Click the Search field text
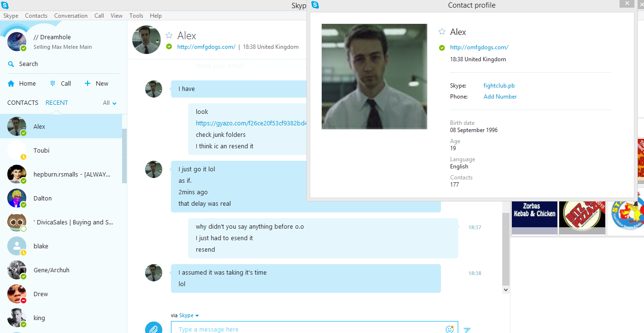Viewport: 644px width, 333px height. tap(28, 64)
